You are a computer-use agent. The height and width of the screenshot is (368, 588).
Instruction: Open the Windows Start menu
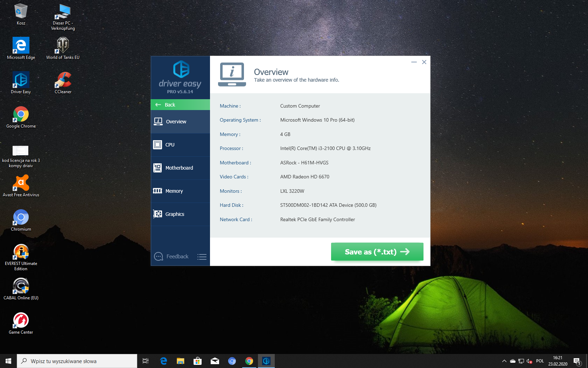pyautogui.click(x=8, y=361)
